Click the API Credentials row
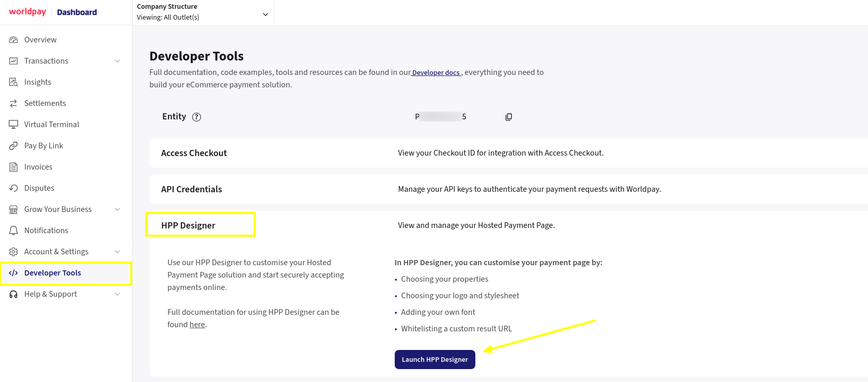Viewport: 868px width, 382px height. click(x=192, y=189)
